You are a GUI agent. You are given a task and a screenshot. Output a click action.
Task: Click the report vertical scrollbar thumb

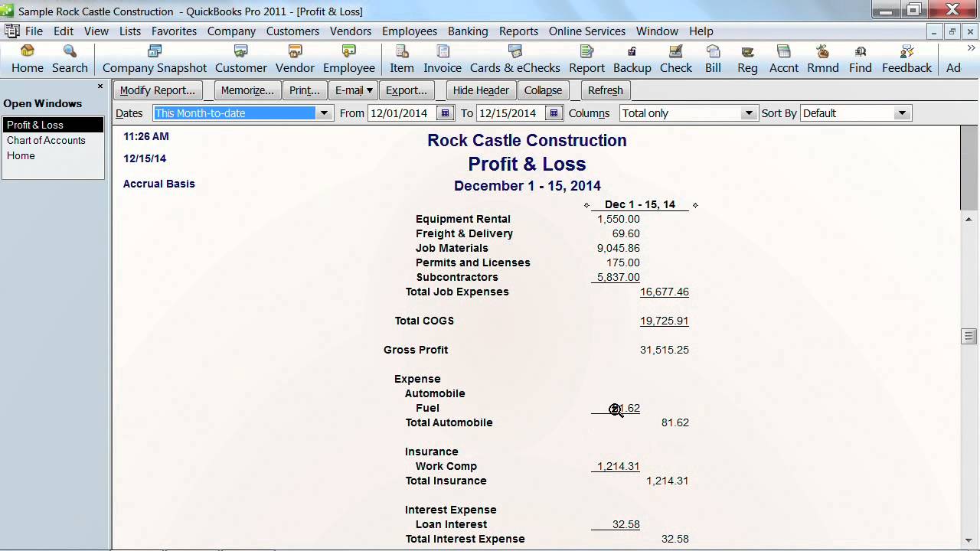point(969,337)
